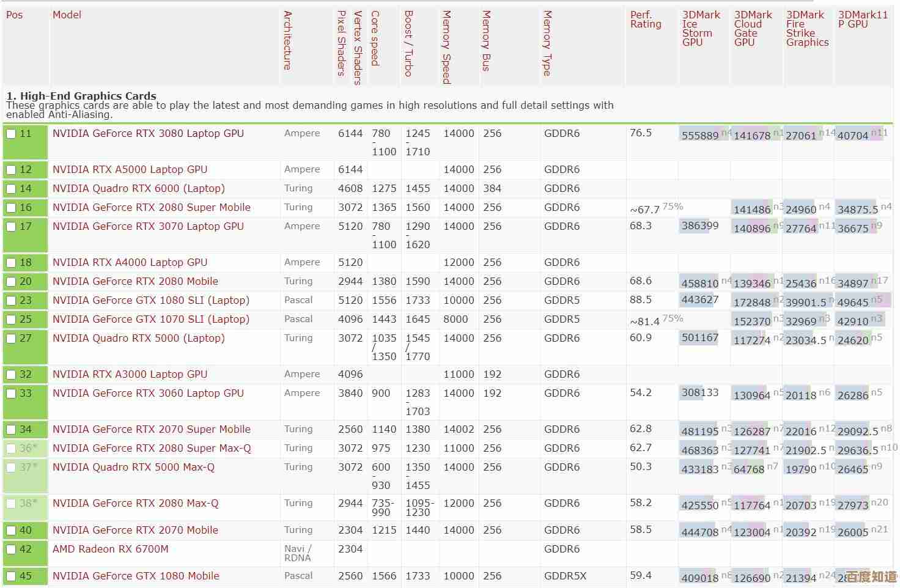This screenshot has height=588, width=900.
Task: Select checkbox for GTX 1080 SLI (Laptop)
Action: pyautogui.click(x=11, y=301)
